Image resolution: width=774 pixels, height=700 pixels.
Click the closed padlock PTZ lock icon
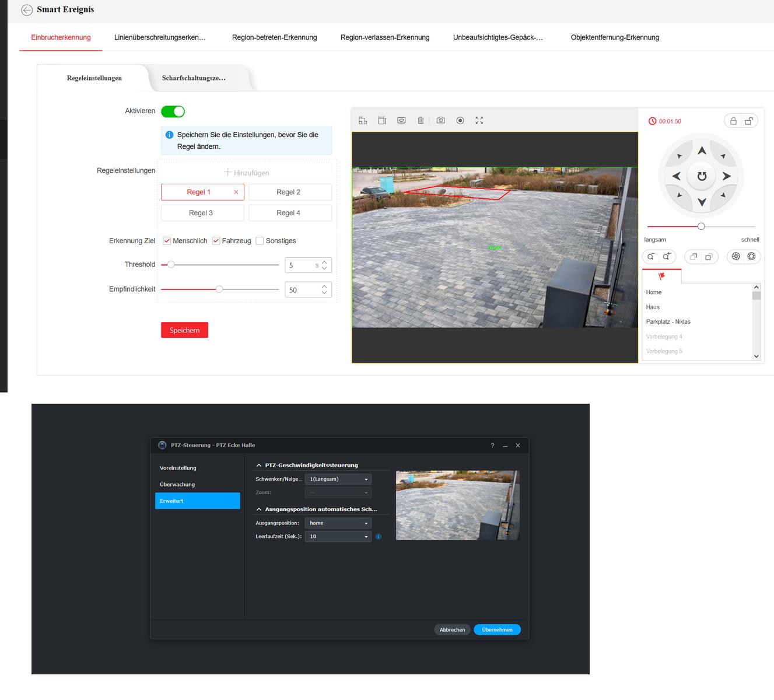[733, 121]
